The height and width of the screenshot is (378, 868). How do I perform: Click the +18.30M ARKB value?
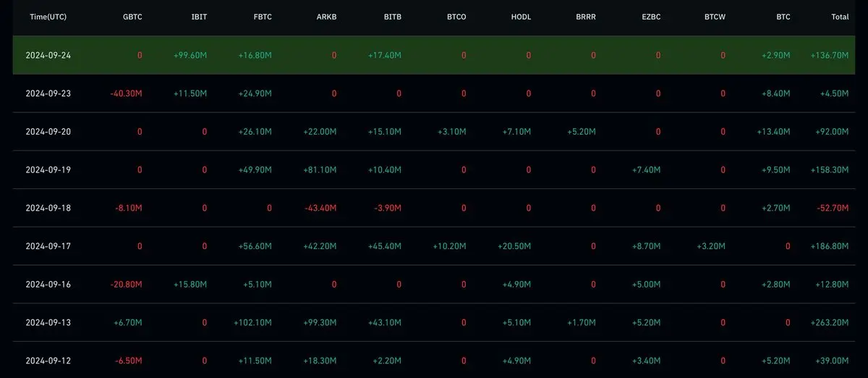pyautogui.click(x=320, y=361)
